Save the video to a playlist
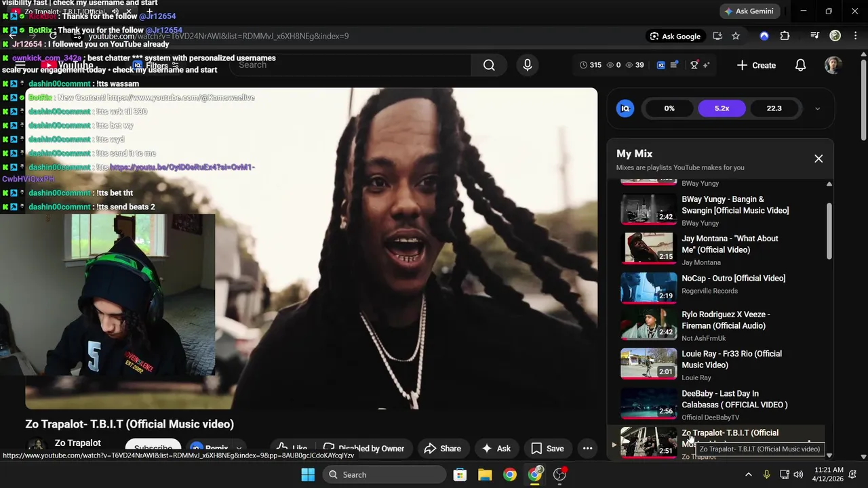 [x=547, y=448]
